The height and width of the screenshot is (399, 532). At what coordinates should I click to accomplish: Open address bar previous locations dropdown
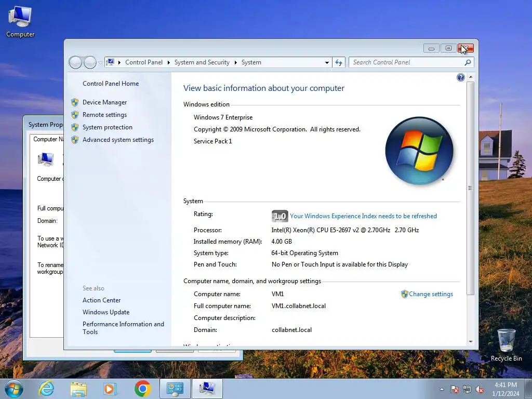327,62
